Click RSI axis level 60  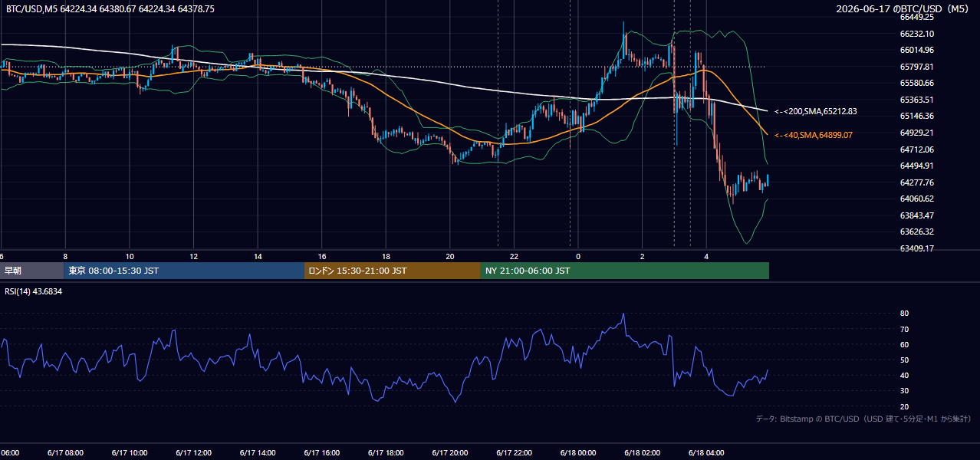pos(904,344)
